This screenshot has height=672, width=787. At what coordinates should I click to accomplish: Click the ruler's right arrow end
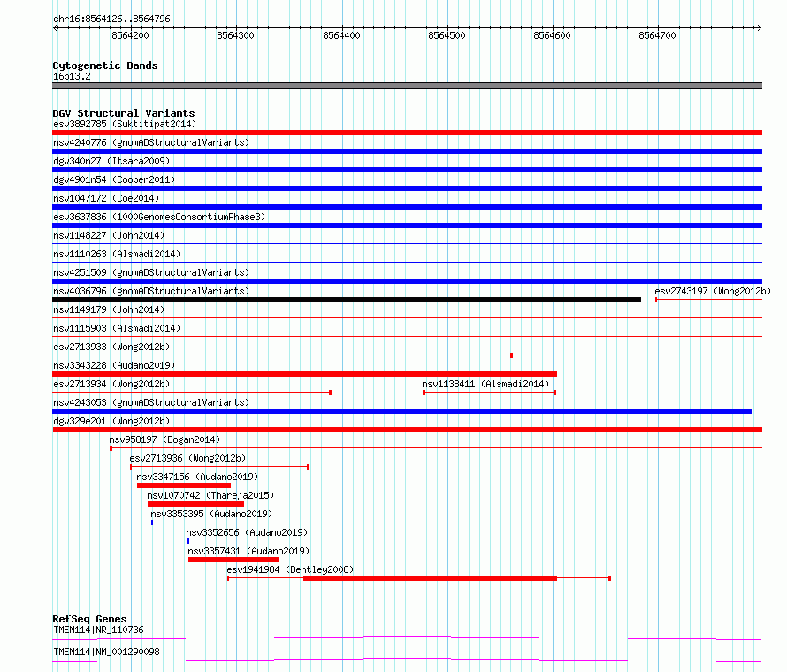pos(759,27)
